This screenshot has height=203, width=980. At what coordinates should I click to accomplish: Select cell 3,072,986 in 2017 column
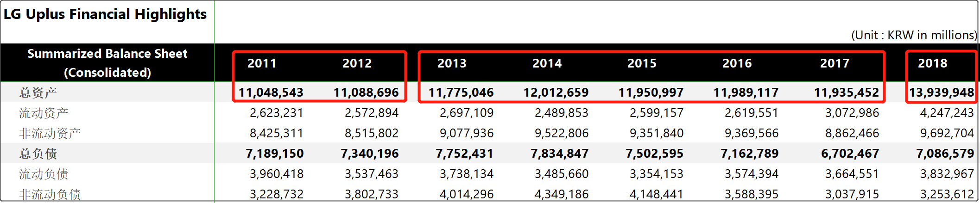852,113
